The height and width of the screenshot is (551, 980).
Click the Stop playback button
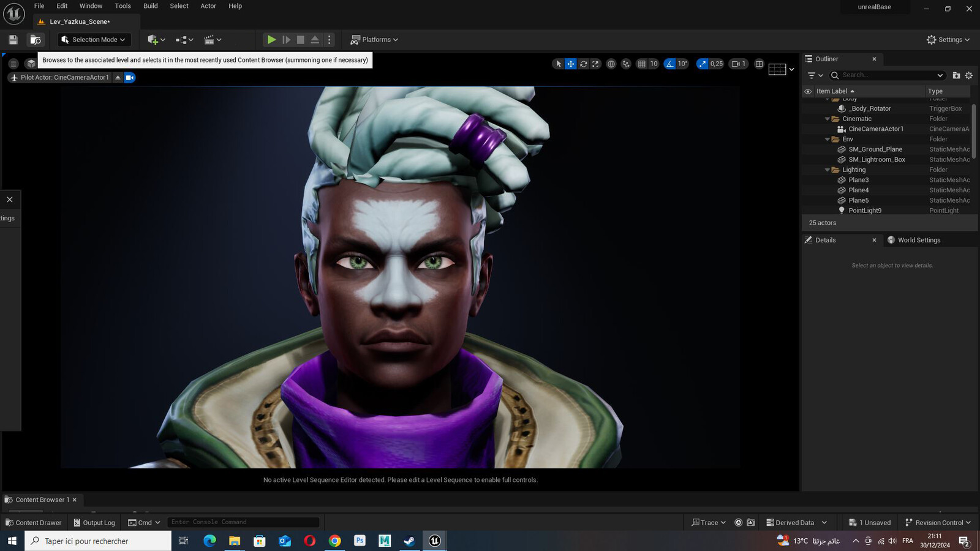coord(300,40)
